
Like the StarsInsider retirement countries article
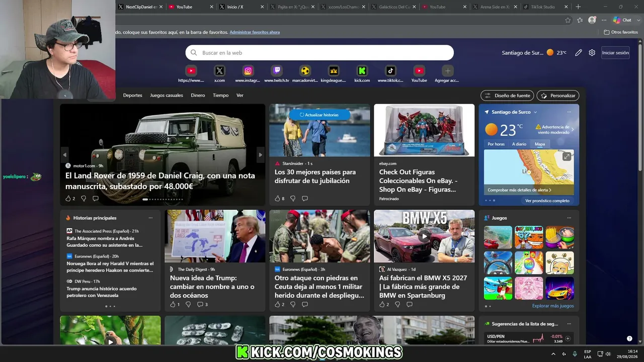279,199
